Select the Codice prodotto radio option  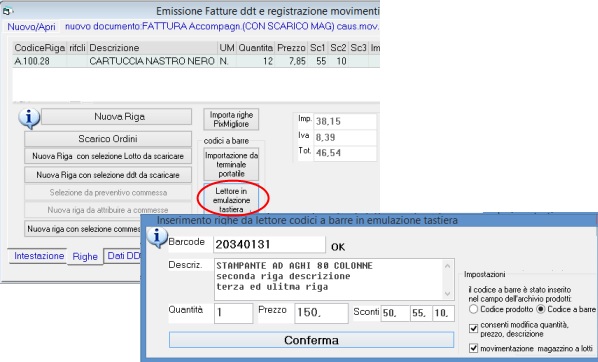pyautogui.click(x=473, y=309)
